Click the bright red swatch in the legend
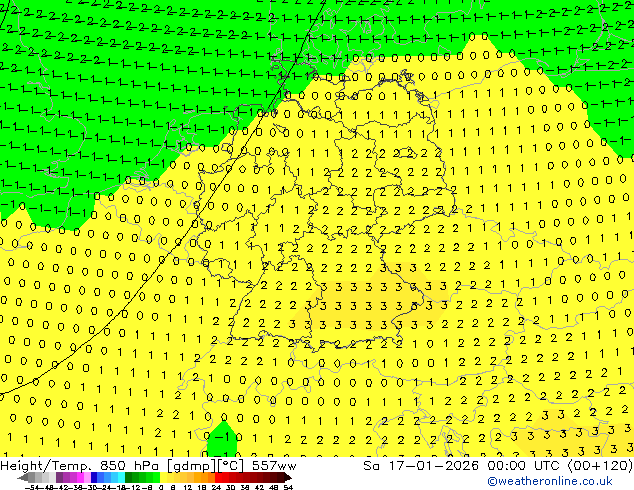 (218, 478)
